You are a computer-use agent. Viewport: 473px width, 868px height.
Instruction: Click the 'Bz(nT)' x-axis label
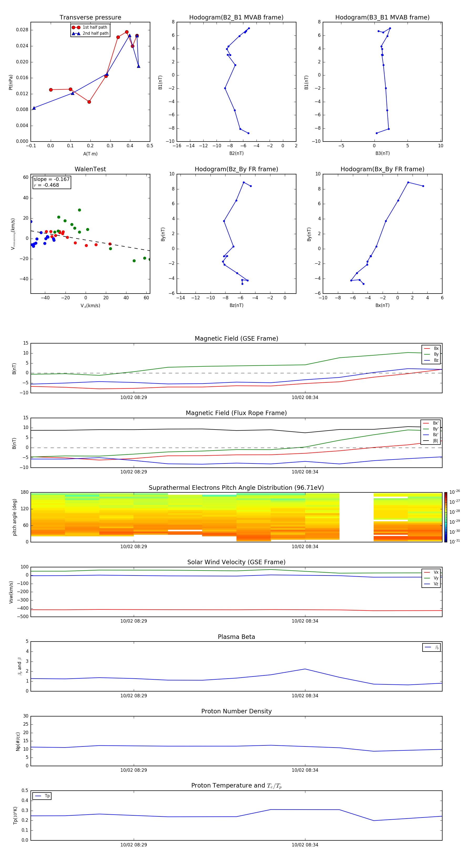[236, 306]
